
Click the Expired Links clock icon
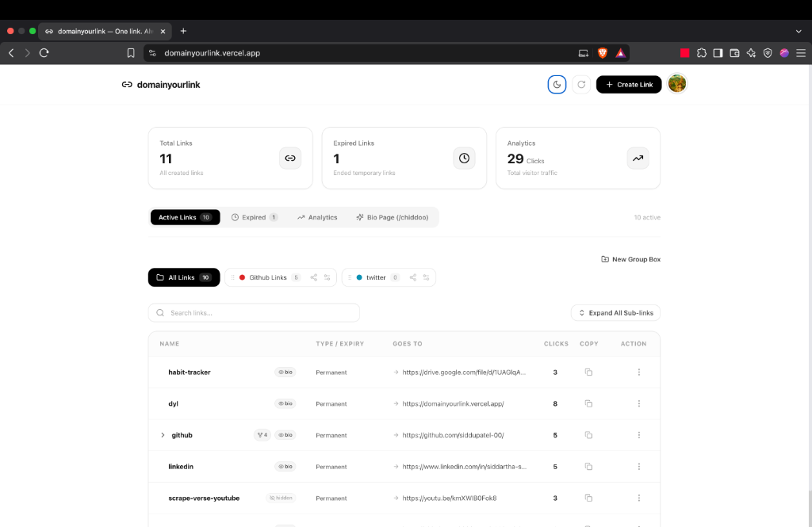point(464,158)
